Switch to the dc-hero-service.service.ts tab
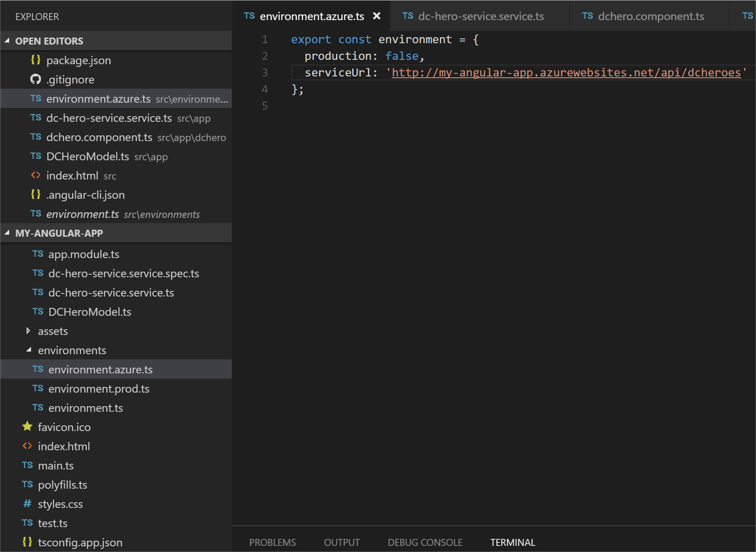756x552 pixels. click(480, 16)
